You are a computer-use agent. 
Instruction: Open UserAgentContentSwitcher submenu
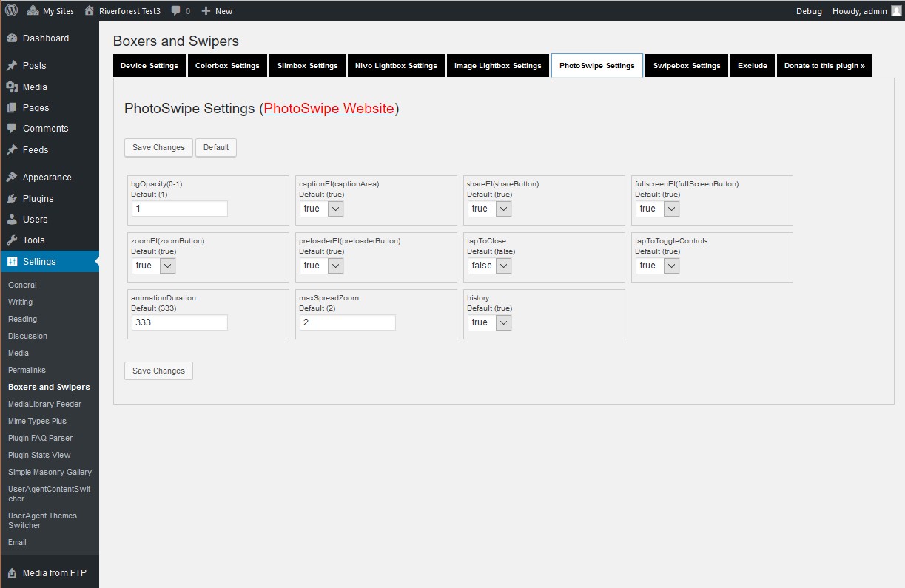point(50,494)
